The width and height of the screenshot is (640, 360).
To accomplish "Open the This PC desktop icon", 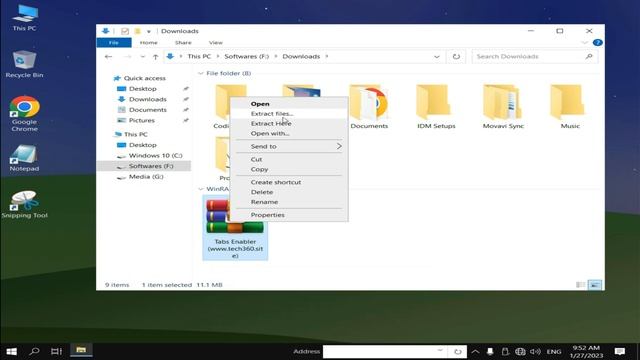I will click(24, 18).
